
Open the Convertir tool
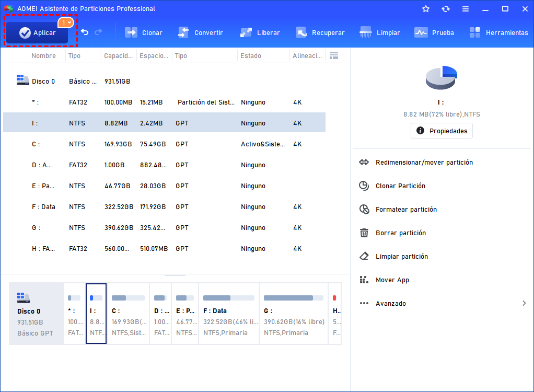coord(201,32)
